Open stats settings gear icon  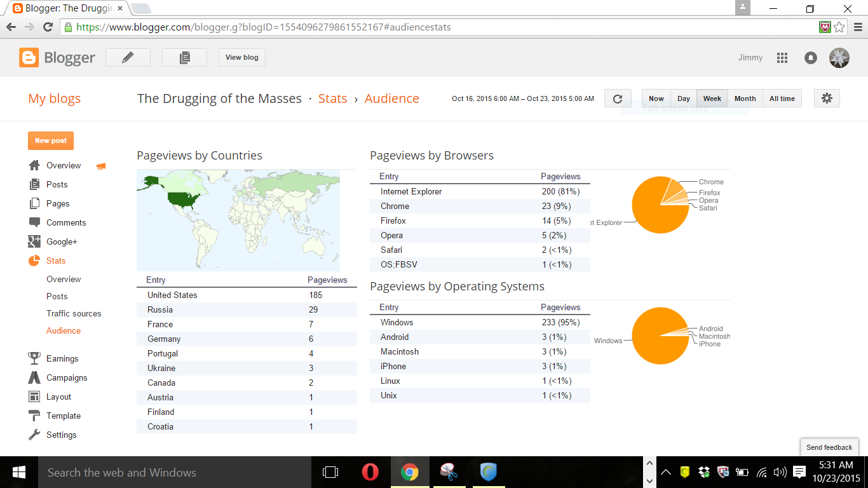tap(827, 98)
